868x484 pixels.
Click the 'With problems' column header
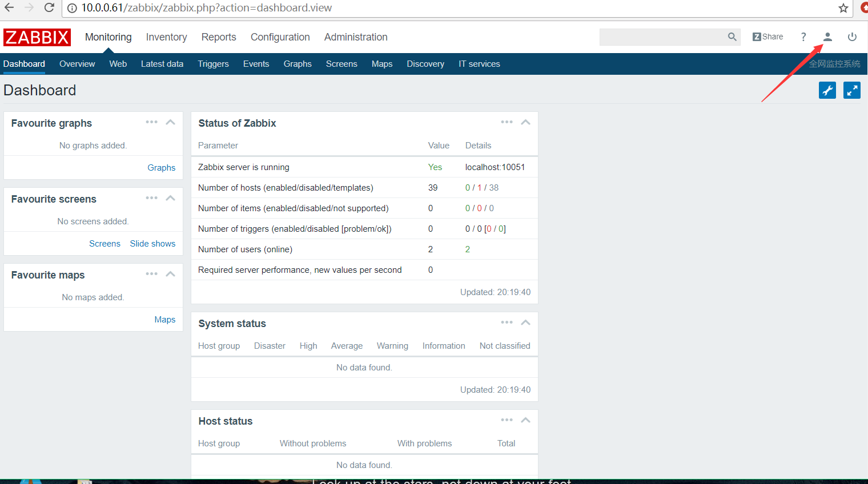point(424,443)
